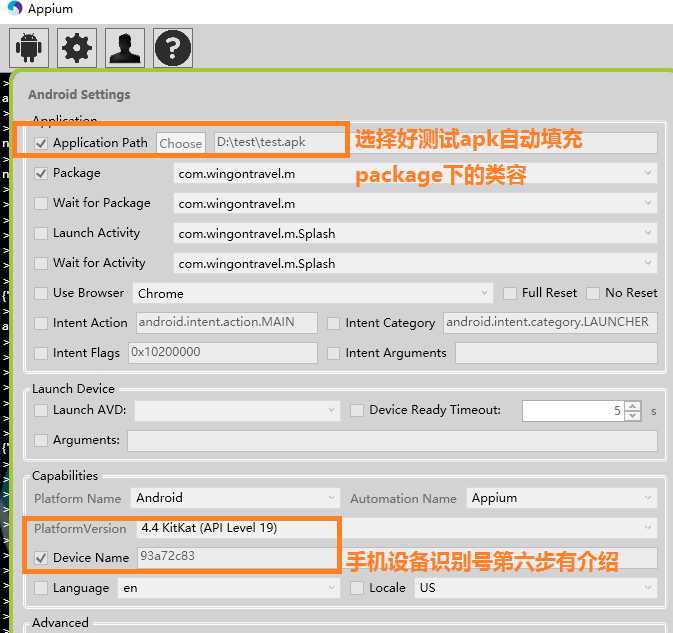Tick the Launch AVD checkbox
673x633 pixels.
41,410
